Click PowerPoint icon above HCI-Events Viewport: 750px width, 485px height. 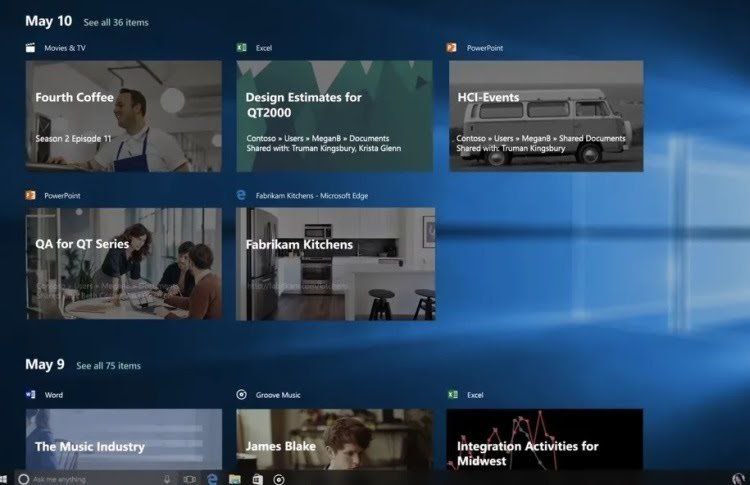pos(452,48)
